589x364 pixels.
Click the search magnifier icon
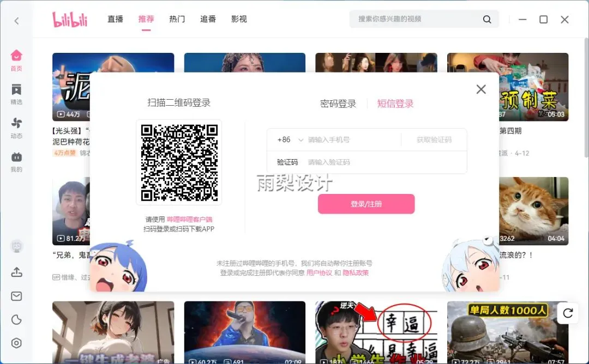pos(487,19)
